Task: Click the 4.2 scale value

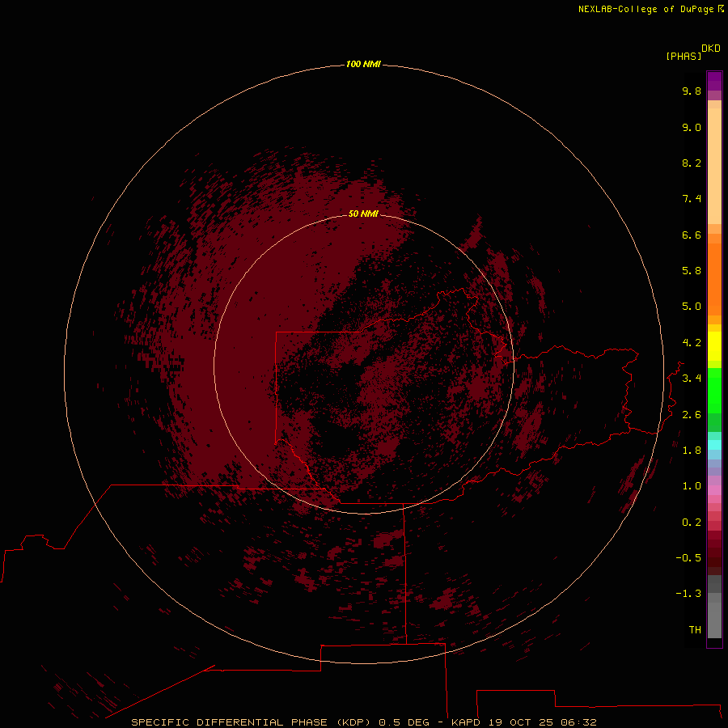Action: (x=692, y=343)
